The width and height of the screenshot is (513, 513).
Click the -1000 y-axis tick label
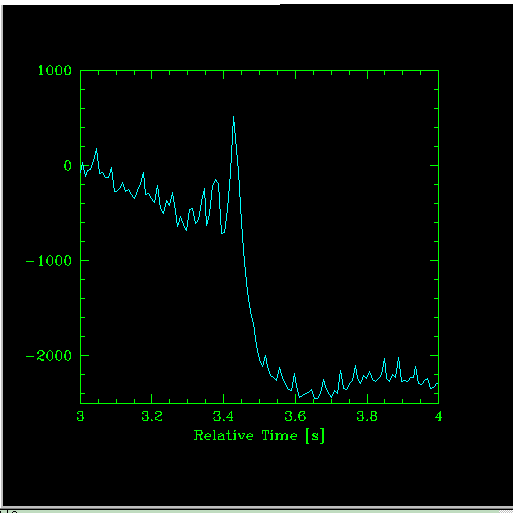pyautogui.click(x=49, y=261)
